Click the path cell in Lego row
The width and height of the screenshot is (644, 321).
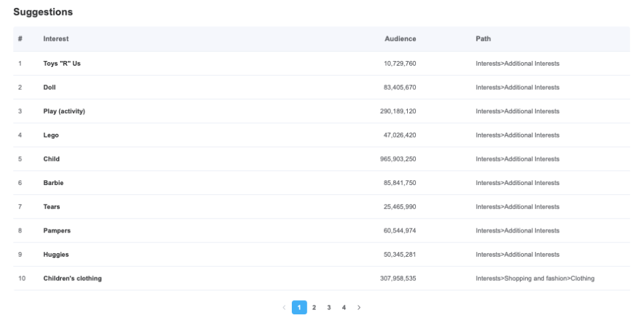pos(517,135)
